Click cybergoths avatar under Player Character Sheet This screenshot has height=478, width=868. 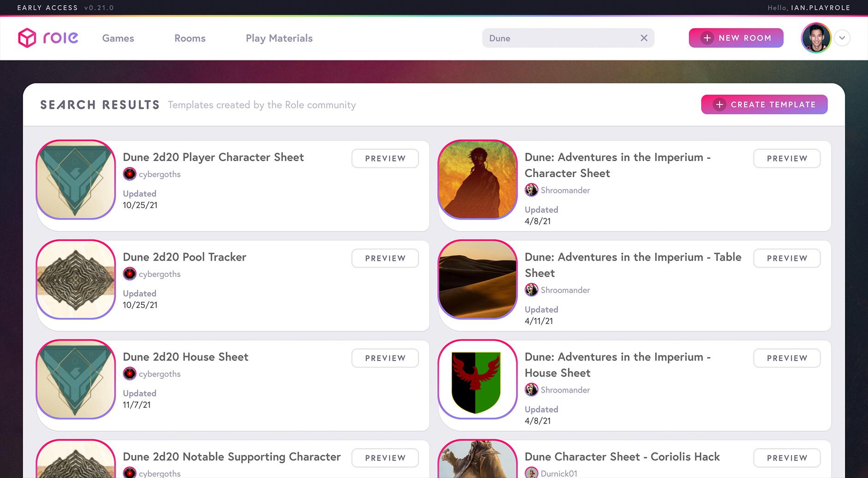(x=130, y=174)
